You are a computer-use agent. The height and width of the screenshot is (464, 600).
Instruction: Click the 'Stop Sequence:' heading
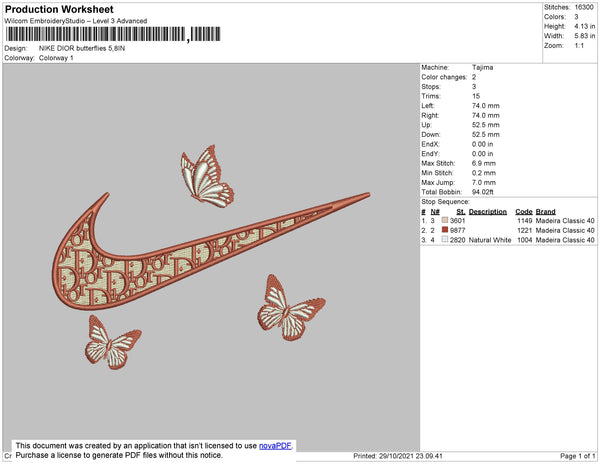click(x=445, y=202)
